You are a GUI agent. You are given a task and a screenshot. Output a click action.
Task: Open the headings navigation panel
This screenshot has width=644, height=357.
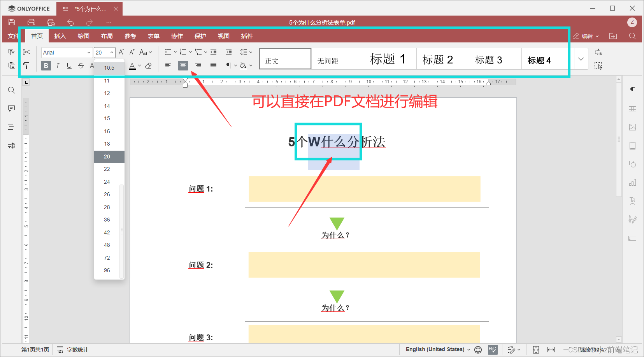pos(12,127)
